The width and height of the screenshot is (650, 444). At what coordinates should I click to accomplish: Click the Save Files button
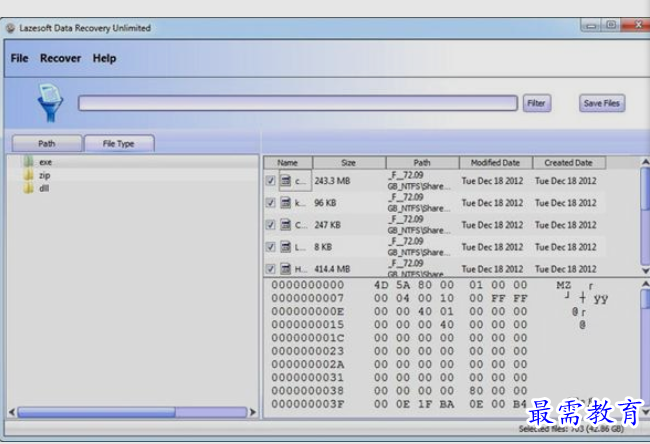click(x=601, y=103)
